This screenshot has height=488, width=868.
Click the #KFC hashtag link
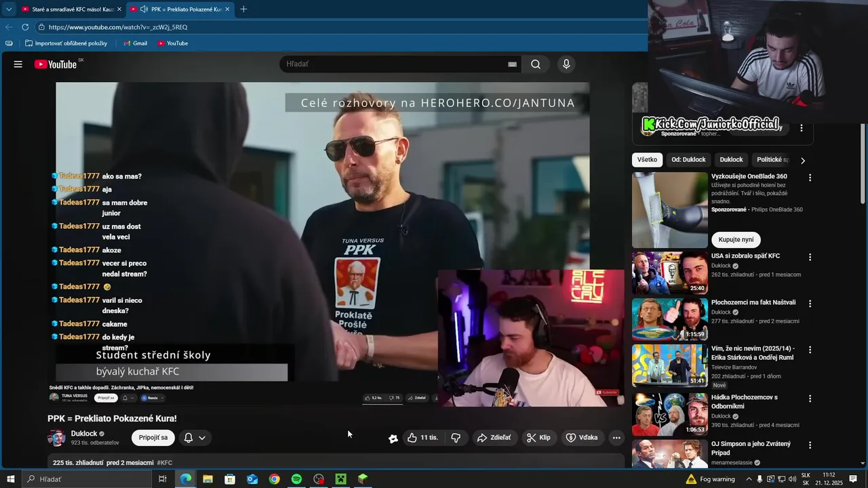click(x=165, y=463)
